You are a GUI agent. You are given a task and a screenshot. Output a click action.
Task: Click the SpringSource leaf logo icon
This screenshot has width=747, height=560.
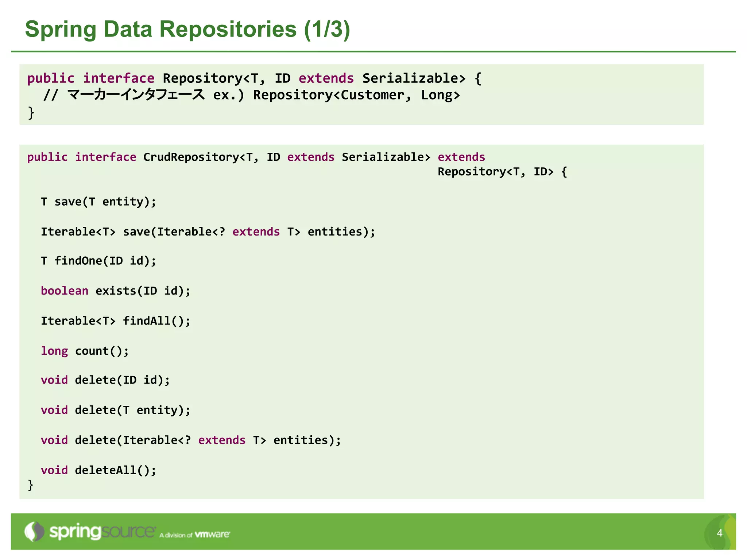point(34,532)
